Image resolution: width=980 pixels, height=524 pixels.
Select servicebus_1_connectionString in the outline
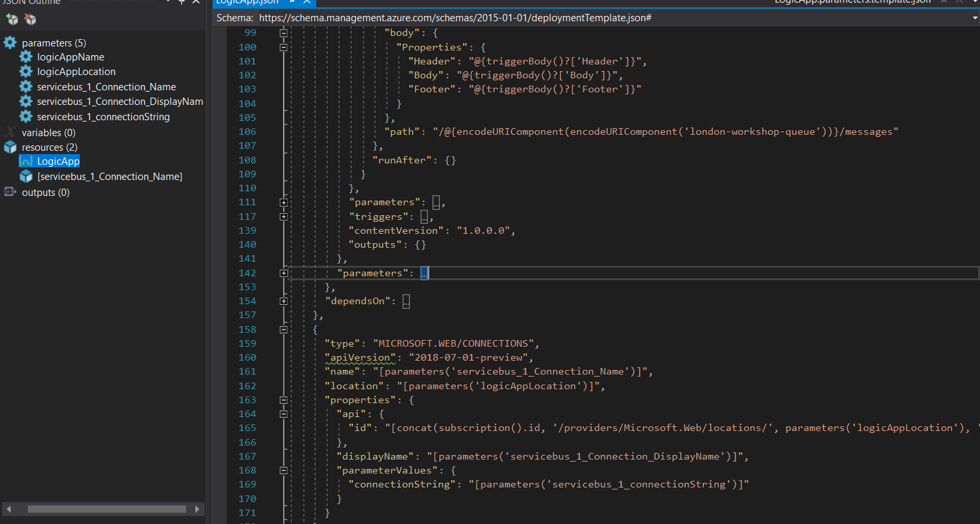tap(103, 117)
